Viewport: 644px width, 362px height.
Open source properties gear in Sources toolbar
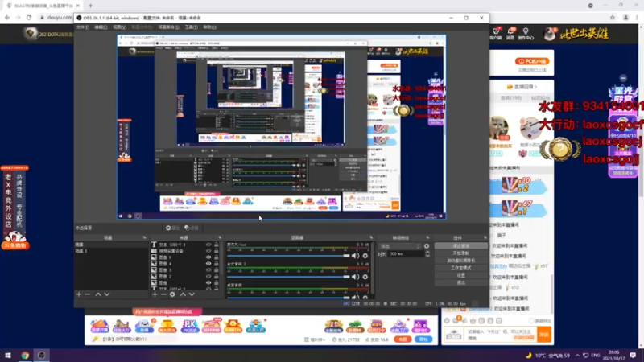click(172, 294)
